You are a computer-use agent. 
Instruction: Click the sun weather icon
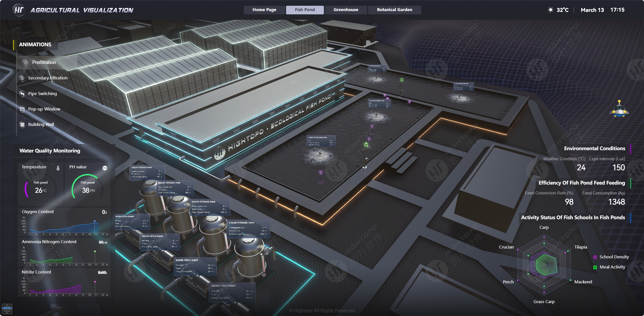pyautogui.click(x=550, y=10)
